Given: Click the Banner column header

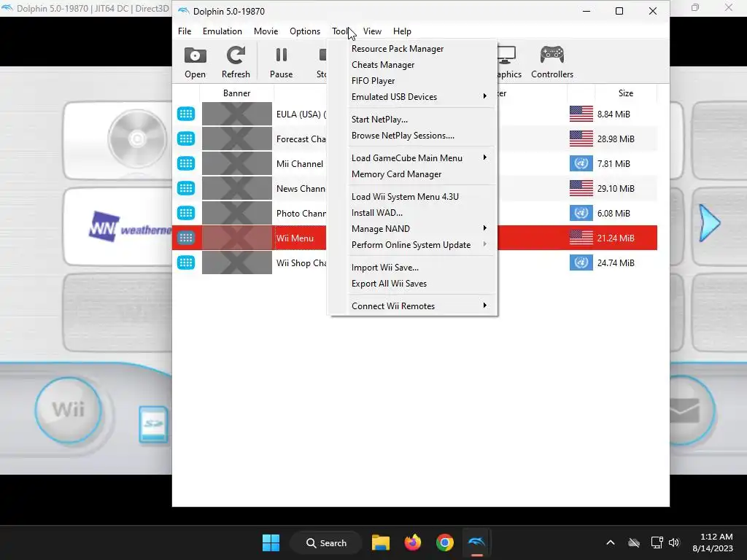Looking at the screenshot, I should tap(237, 93).
